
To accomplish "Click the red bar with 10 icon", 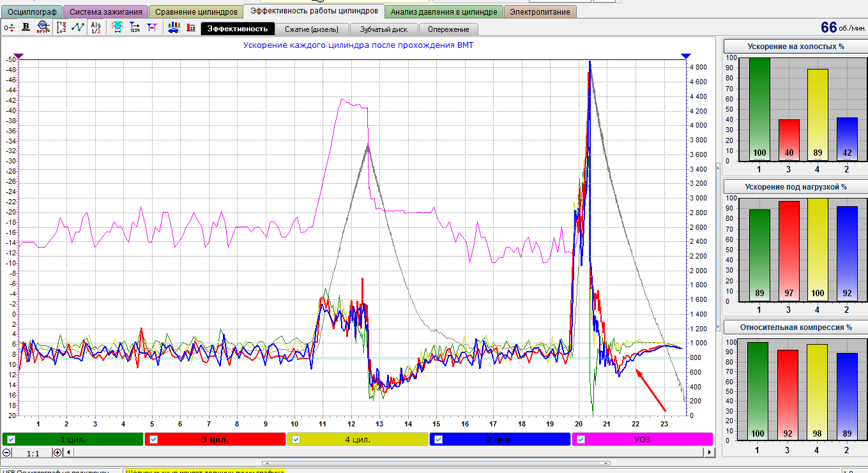I will [x=191, y=27].
